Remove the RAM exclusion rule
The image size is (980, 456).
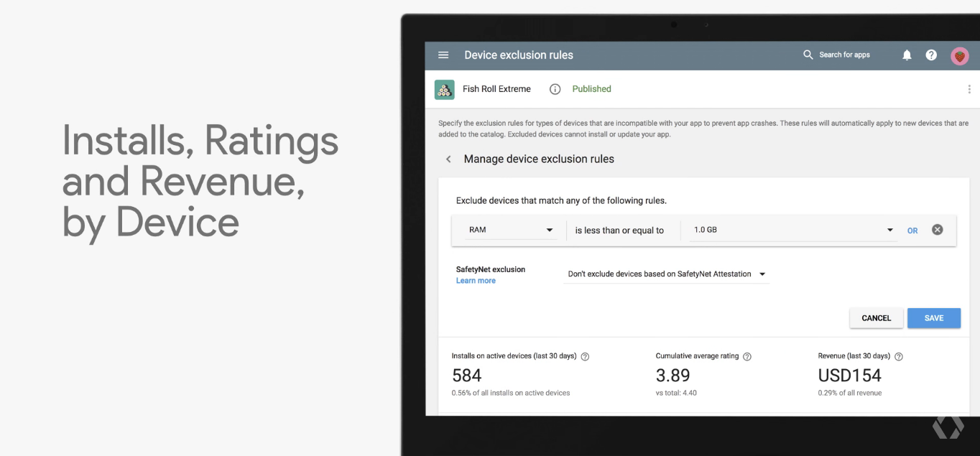[937, 230]
